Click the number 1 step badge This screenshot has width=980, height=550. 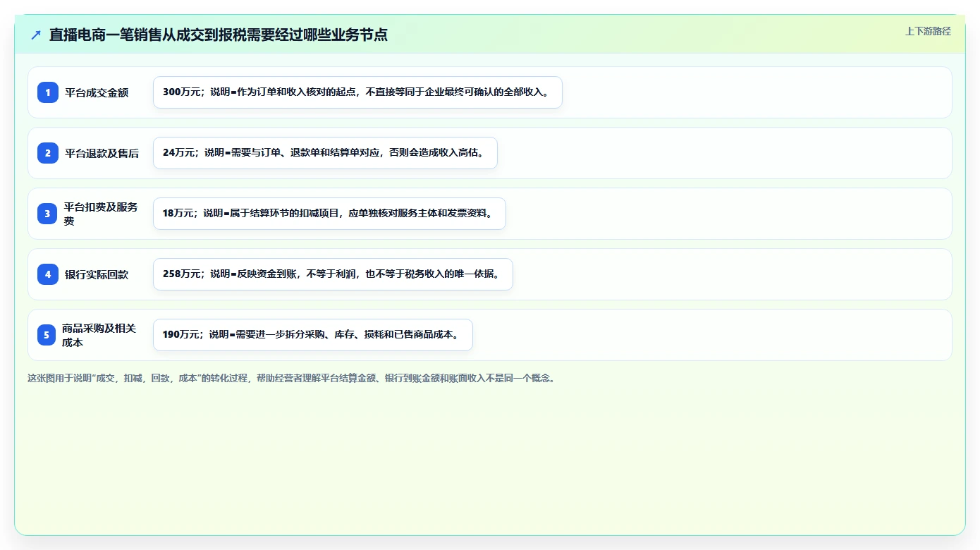[x=48, y=92]
